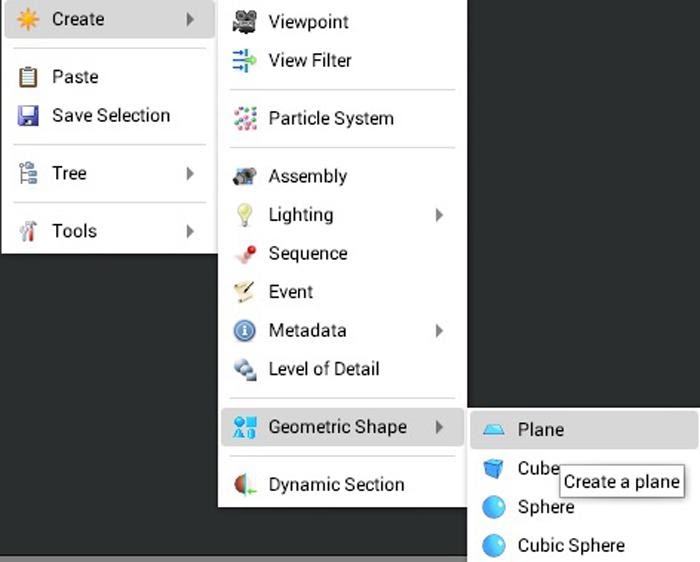This screenshot has width=700, height=562.
Task: Click the Save Selection floppy disk icon
Action: [x=28, y=116]
